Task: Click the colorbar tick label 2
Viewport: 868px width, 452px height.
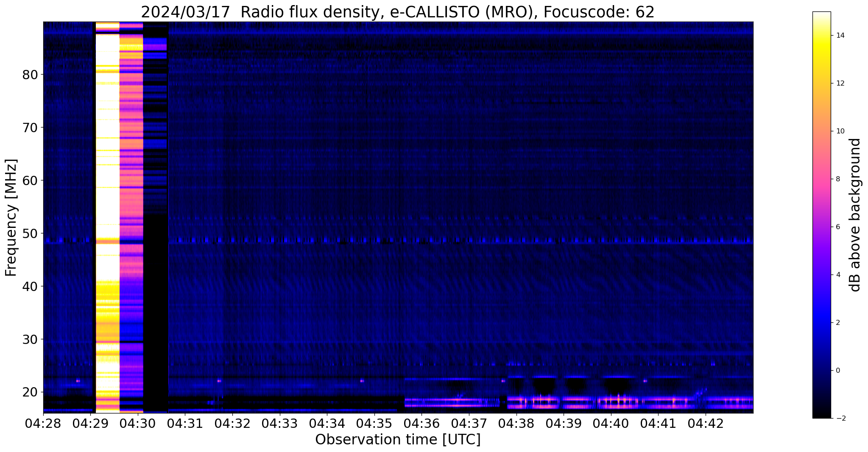Action: point(837,323)
